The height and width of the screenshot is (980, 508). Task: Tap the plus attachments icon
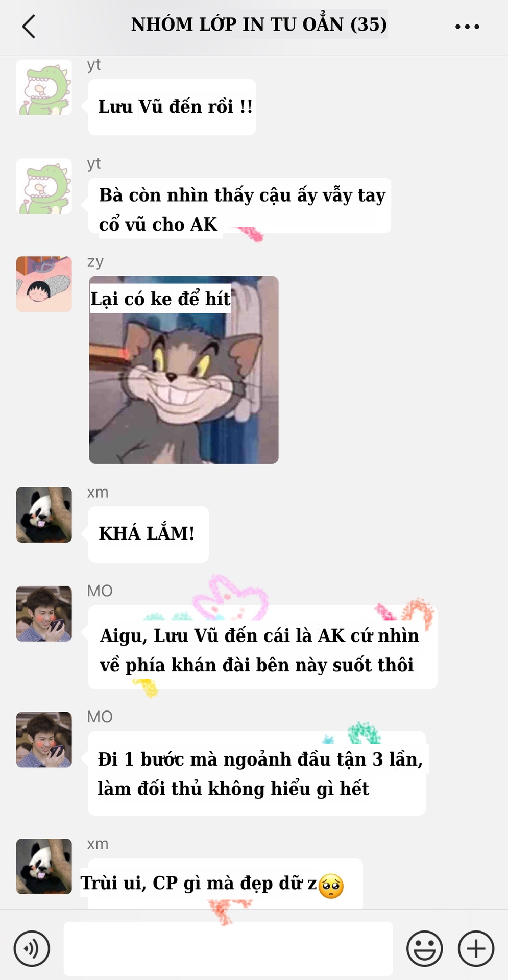[x=476, y=949]
